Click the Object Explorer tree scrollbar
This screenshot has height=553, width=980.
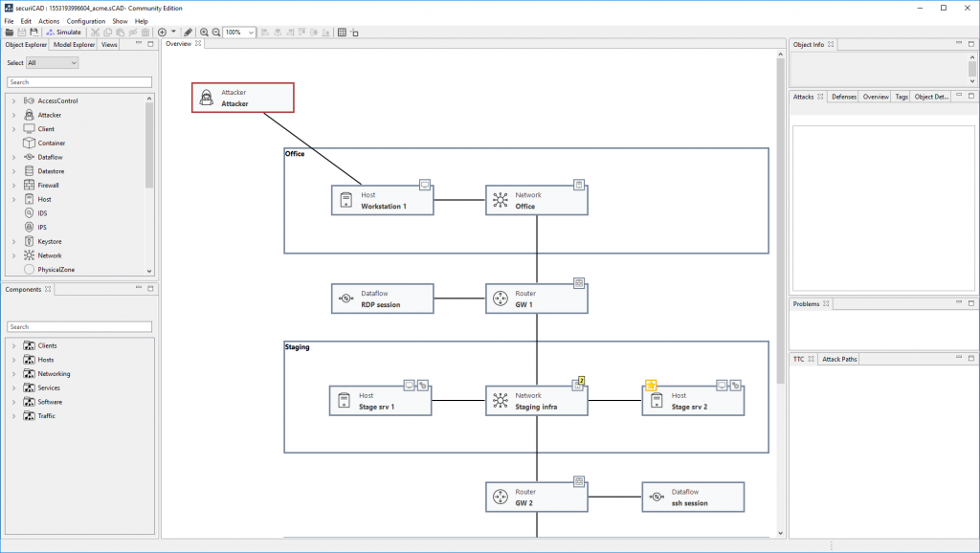(x=148, y=145)
